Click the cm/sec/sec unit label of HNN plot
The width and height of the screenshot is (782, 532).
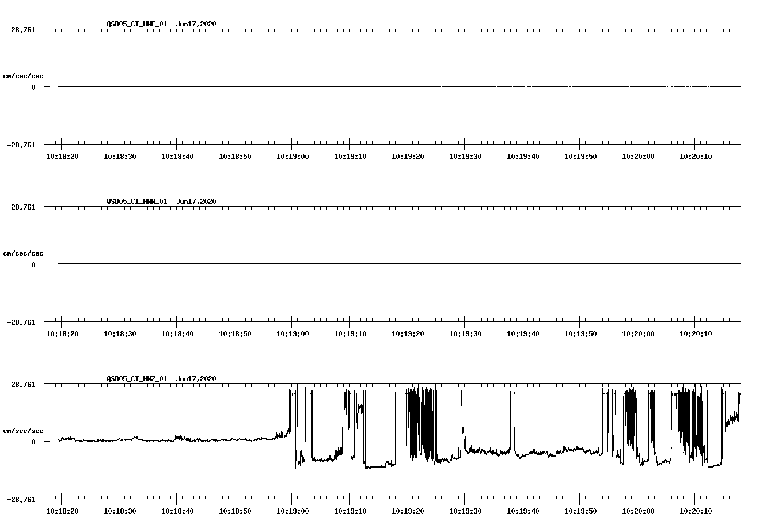coord(23,253)
